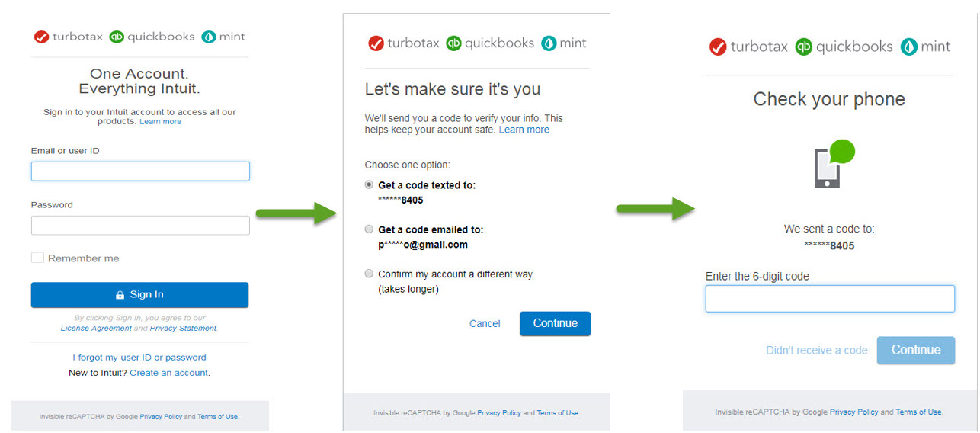Viewport: 980px width, 433px height.
Task: Click Create an account link
Action: 169,373
